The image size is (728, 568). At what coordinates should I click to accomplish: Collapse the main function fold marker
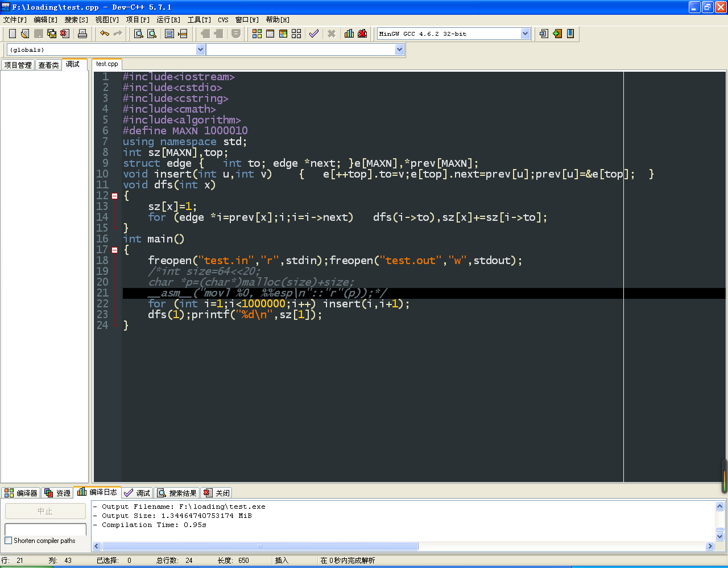coord(114,250)
